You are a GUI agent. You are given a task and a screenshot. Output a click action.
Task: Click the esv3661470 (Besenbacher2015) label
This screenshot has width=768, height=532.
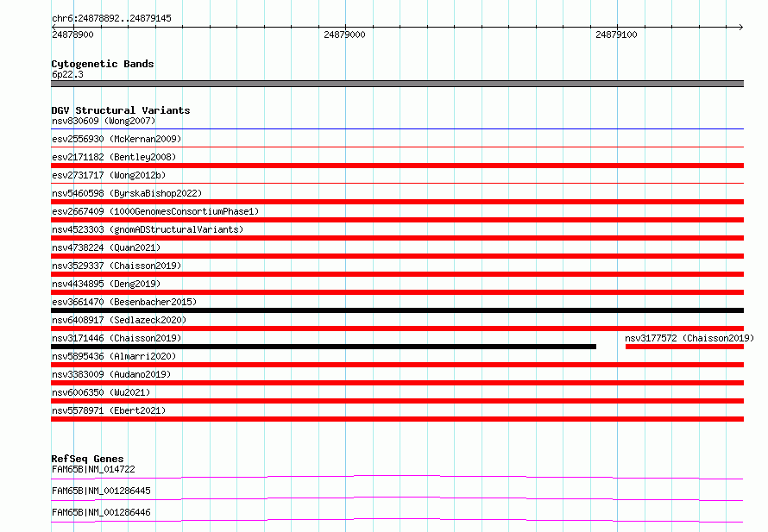[x=124, y=302]
